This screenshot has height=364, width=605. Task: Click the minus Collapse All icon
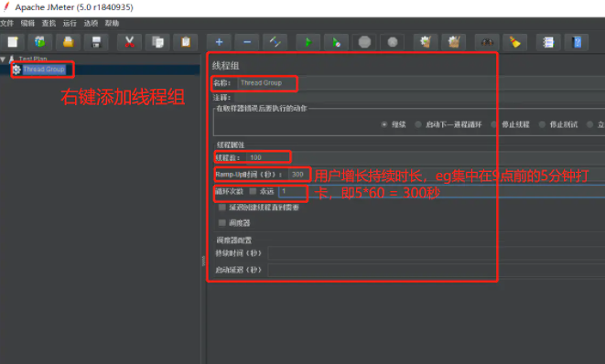pyautogui.click(x=247, y=42)
